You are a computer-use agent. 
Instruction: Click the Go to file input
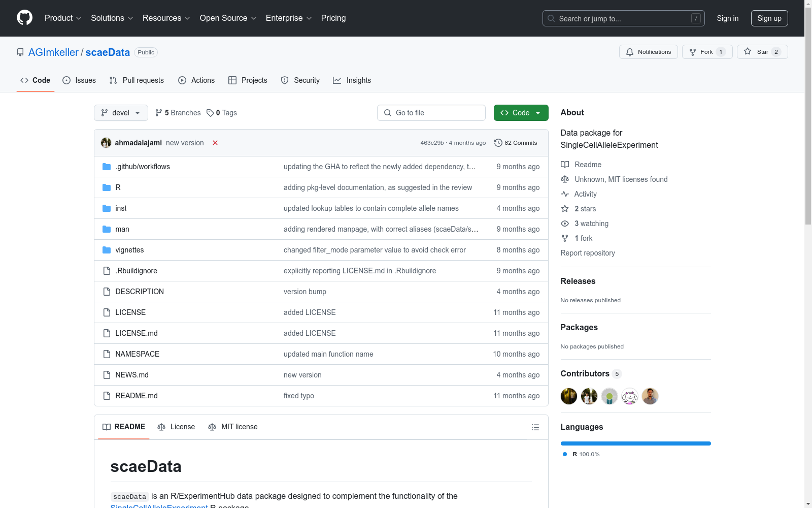[431, 113]
